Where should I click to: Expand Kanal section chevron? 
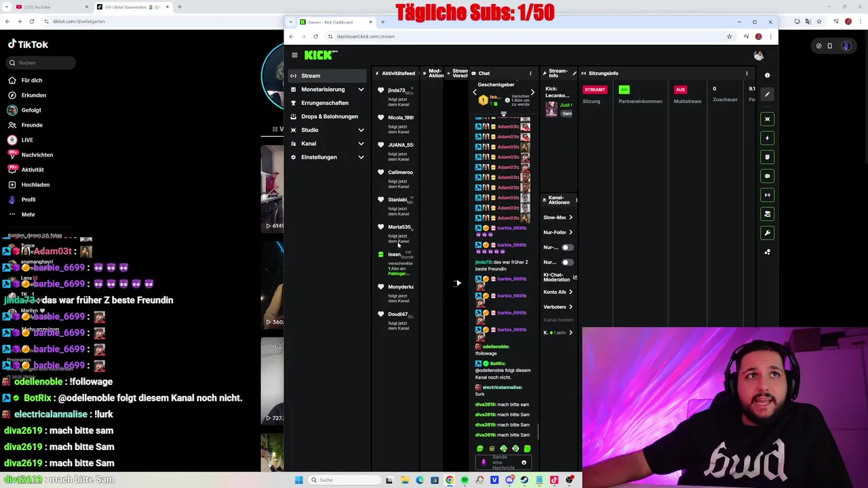(361, 144)
